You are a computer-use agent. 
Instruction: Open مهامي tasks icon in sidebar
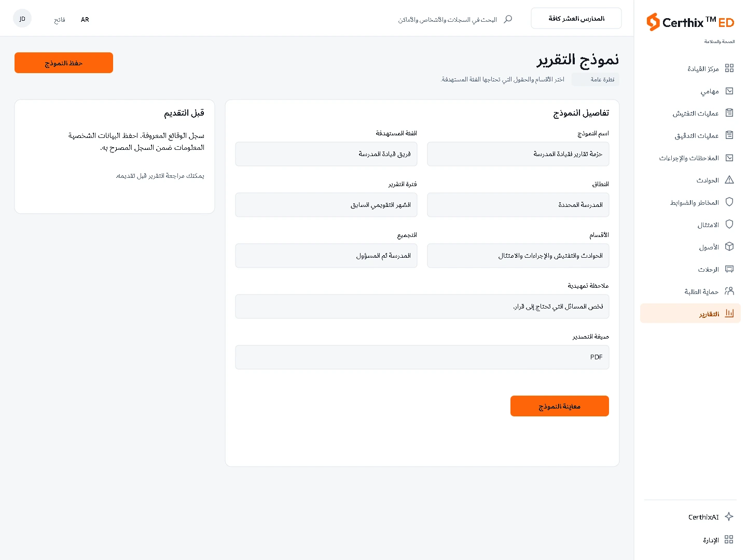pyautogui.click(x=729, y=91)
